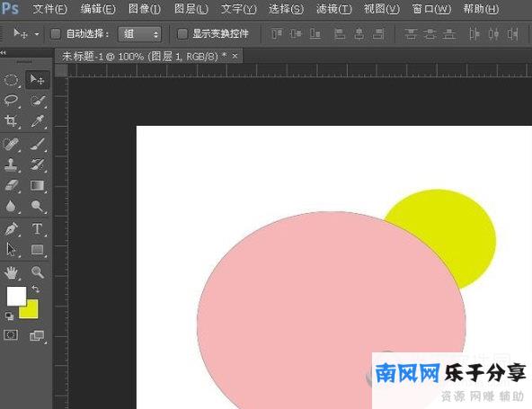Enable the 显示变换控件 checkbox
This screenshot has width=532, height=409.
[x=182, y=33]
